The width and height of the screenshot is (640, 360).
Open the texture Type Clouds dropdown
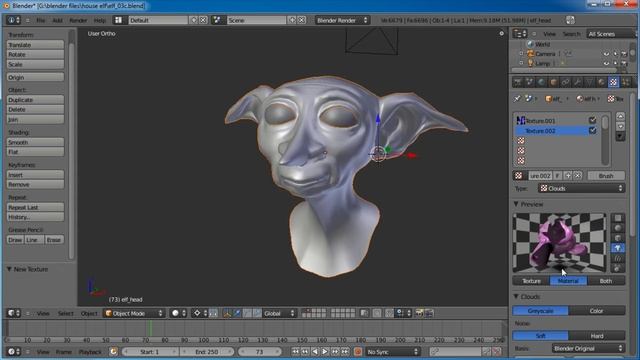pos(581,188)
